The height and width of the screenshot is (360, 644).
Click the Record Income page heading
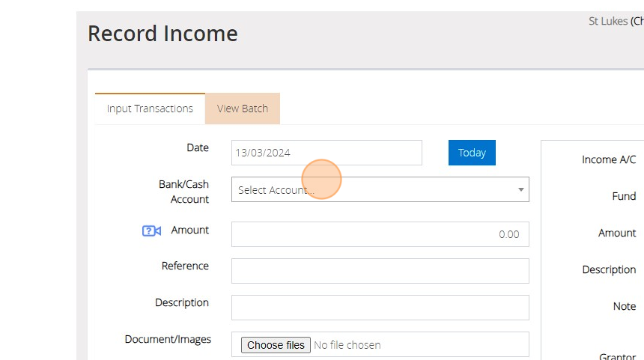pyautogui.click(x=162, y=34)
